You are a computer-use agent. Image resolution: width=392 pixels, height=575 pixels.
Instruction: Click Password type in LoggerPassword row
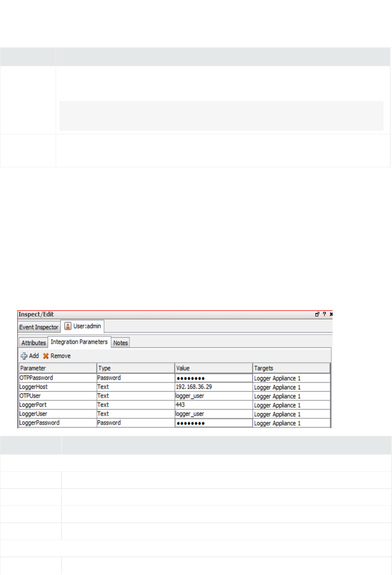(136, 423)
